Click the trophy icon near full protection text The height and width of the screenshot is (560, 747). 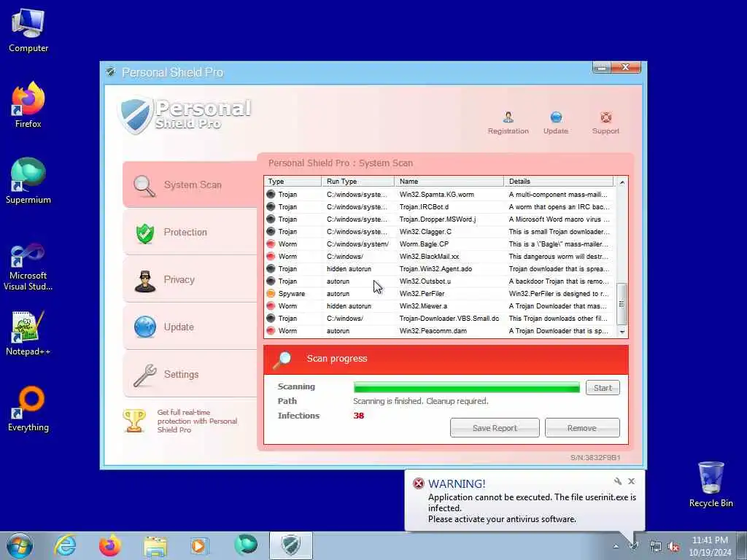pos(134,421)
